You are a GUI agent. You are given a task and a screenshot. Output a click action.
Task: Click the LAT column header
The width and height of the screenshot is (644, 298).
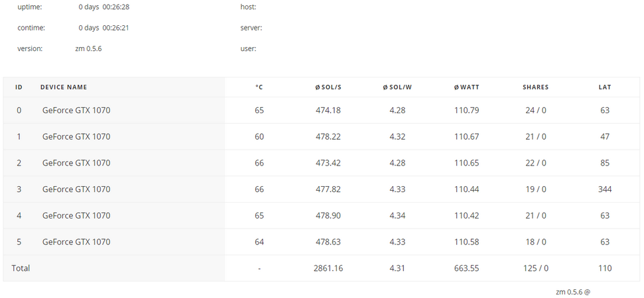point(605,87)
